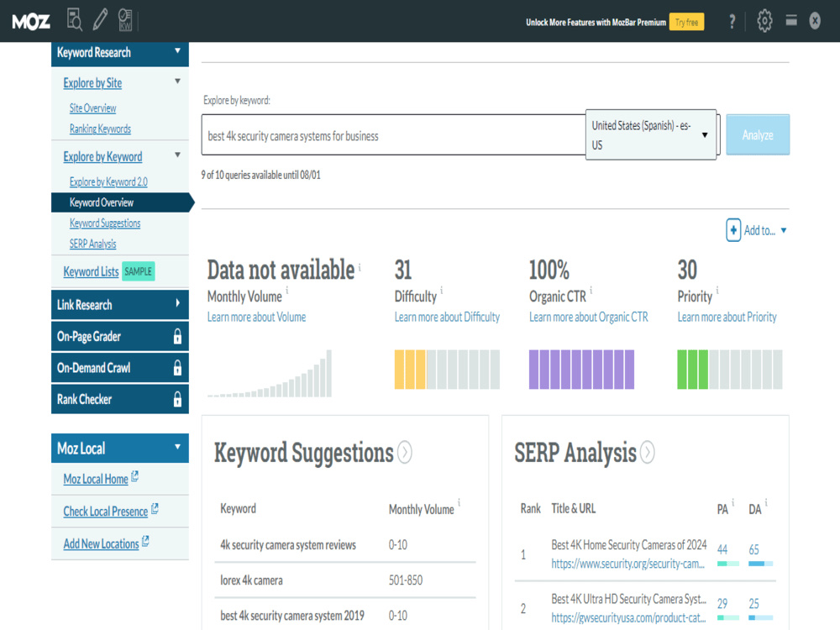Click keyword "lorex 4k camera"

251,580
